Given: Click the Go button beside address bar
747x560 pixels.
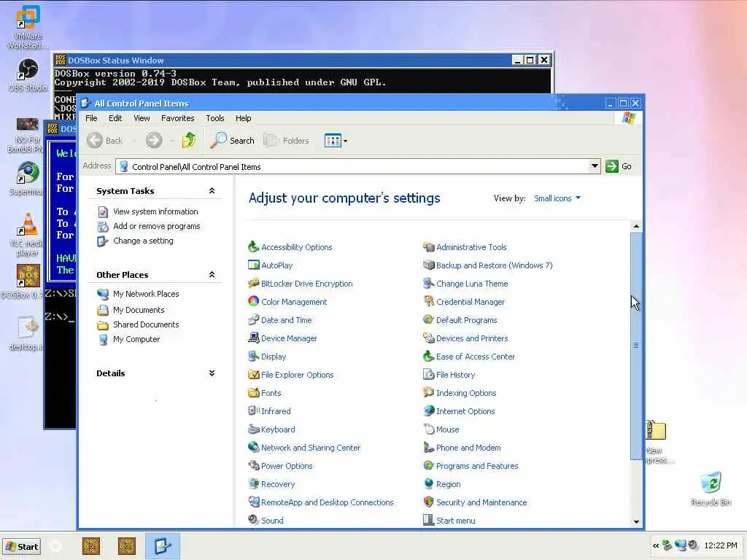Looking at the screenshot, I should click(619, 166).
